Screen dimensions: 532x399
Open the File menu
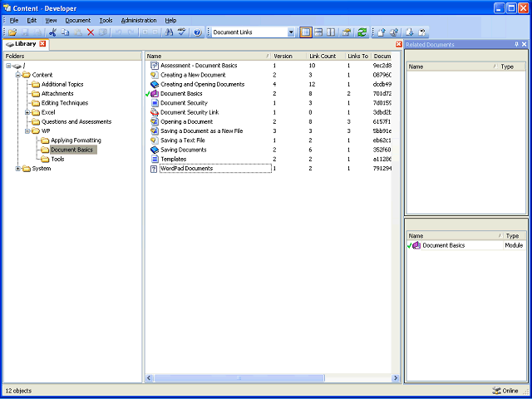(x=14, y=20)
